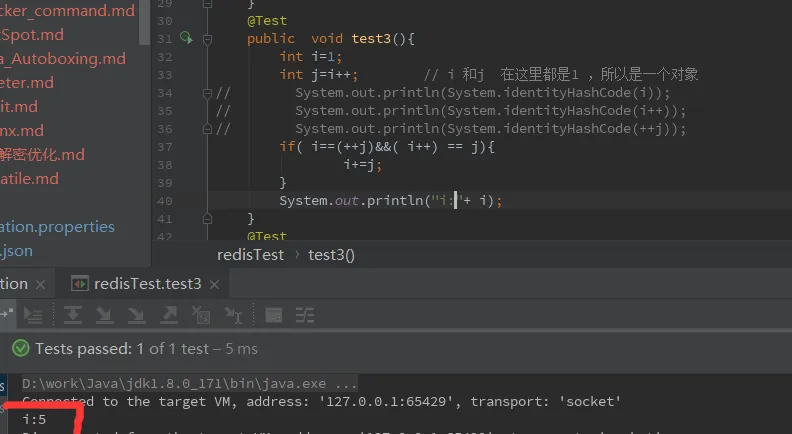This screenshot has width=792, height=434.
Task: Click the Chinese comment on line 33
Action: tap(561, 75)
